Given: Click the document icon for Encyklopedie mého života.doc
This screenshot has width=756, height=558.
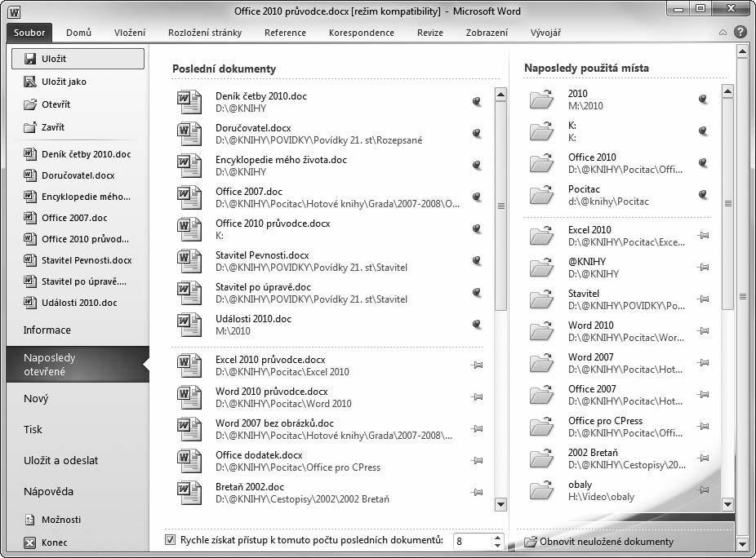Looking at the screenshot, I should pos(189,166).
